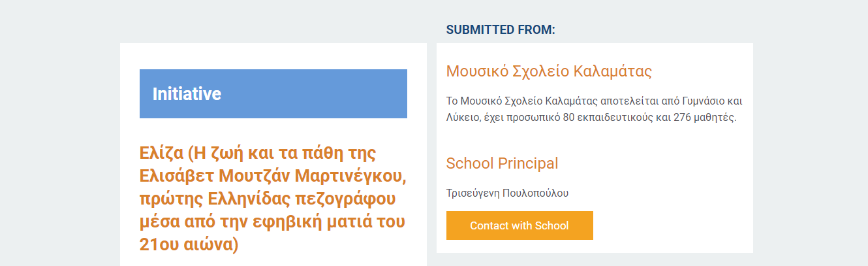Click the title text '21ου αιώνα)'
868x266 pixels.
[189, 244]
